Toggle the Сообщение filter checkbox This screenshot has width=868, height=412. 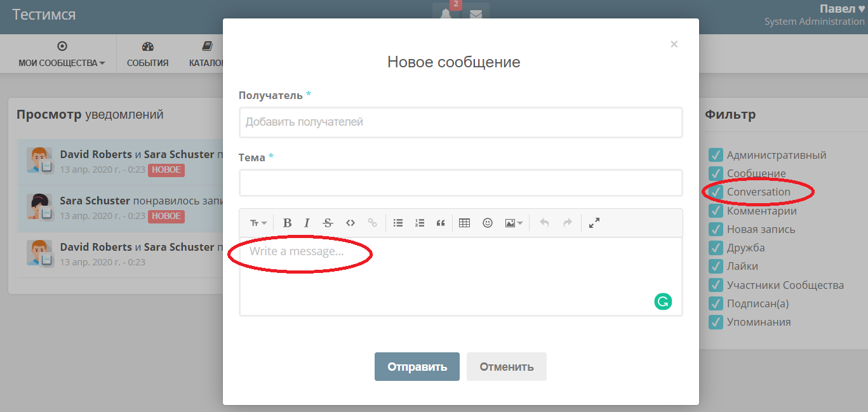(716, 173)
